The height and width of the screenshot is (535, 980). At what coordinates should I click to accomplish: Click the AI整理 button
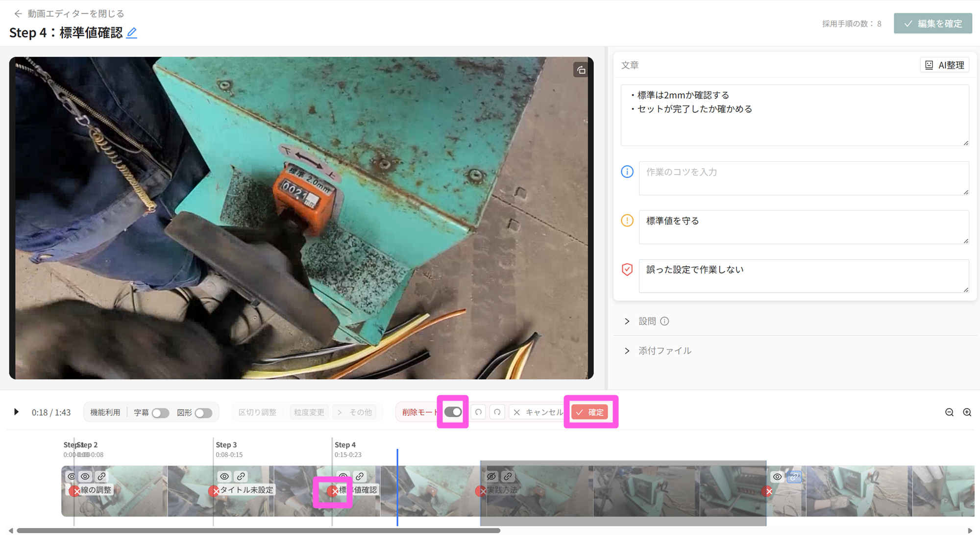(944, 65)
